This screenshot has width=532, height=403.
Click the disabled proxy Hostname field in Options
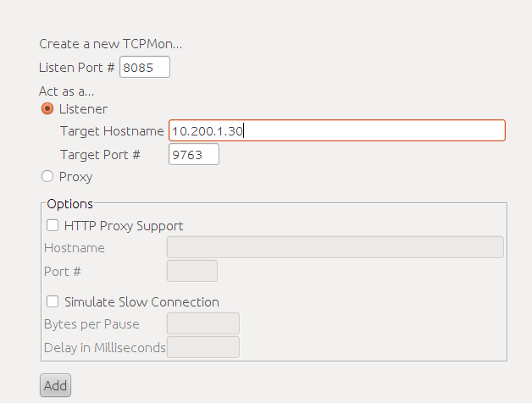coord(335,247)
